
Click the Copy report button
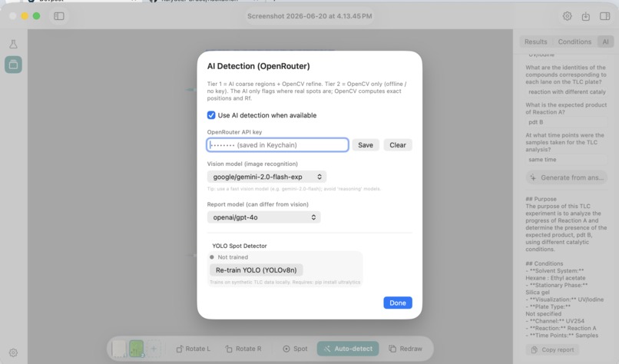point(552,349)
